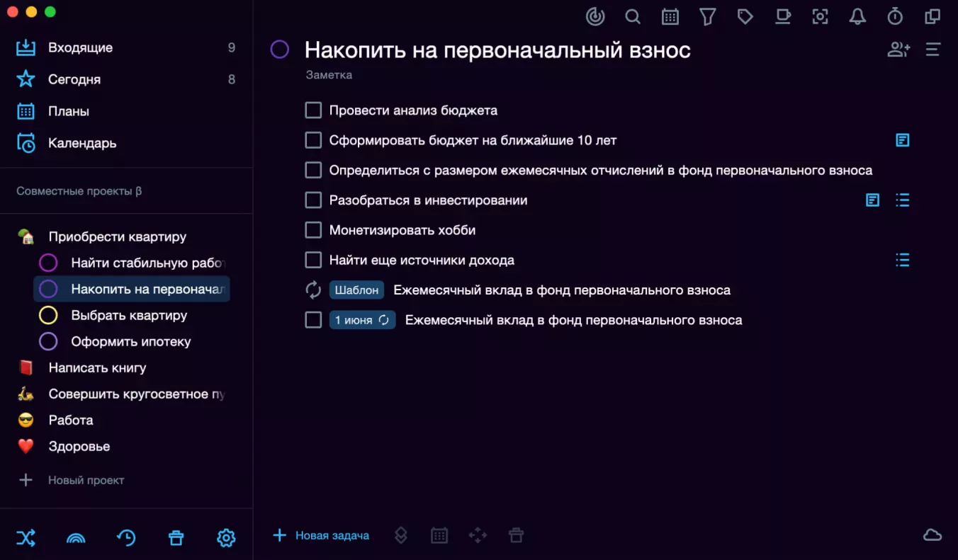The image size is (958, 560).
Task: Check off 'Монетизировать хобби'
Action: tap(313, 230)
